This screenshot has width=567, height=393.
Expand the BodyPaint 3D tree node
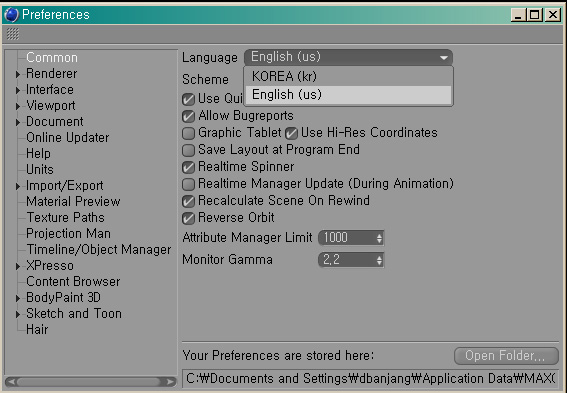click(x=17, y=299)
